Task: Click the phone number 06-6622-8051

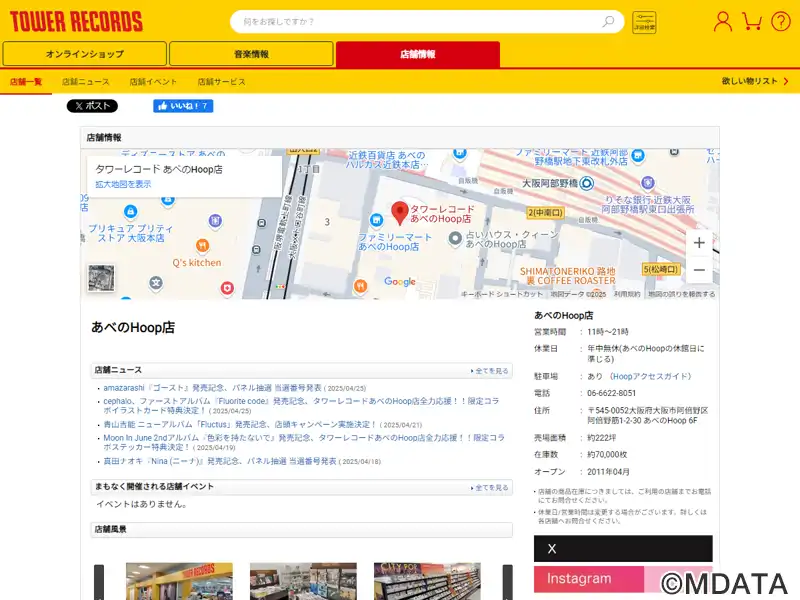Action: tap(611, 393)
